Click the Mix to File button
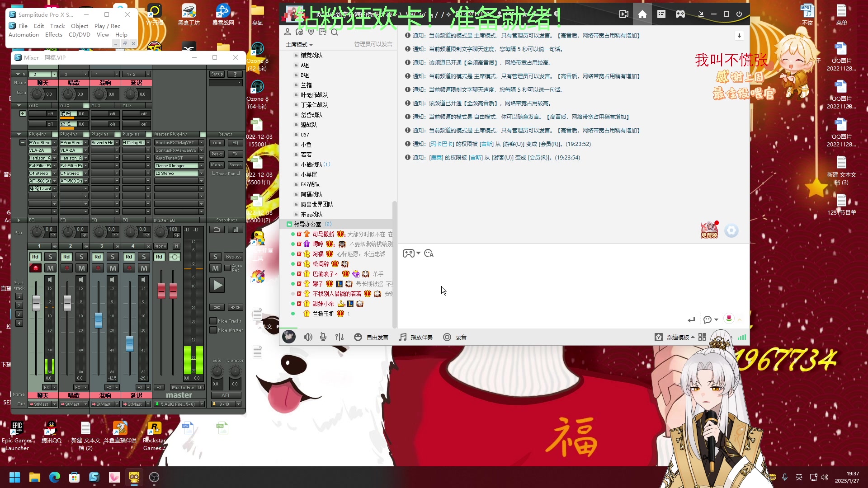Viewport: 868px width, 488px height. click(183, 387)
